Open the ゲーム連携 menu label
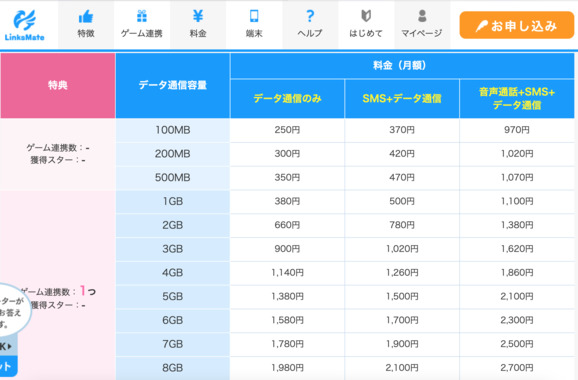This screenshot has width=578, height=380. click(142, 33)
